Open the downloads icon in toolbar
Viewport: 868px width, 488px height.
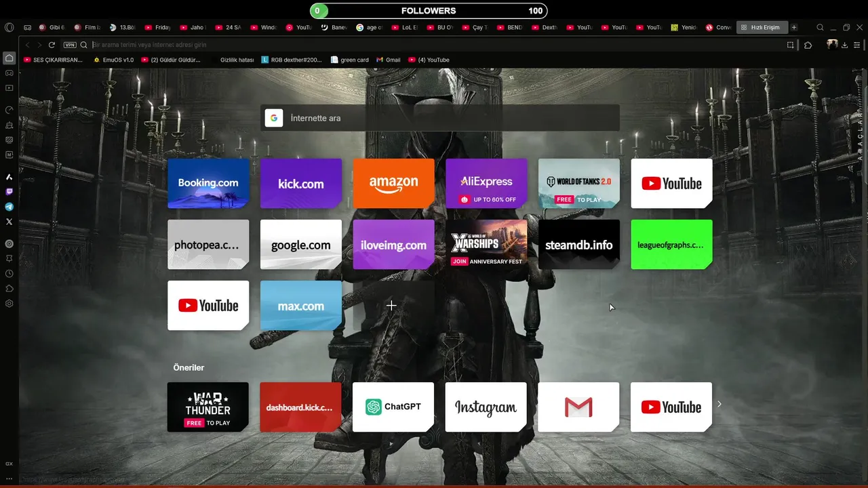click(x=844, y=45)
